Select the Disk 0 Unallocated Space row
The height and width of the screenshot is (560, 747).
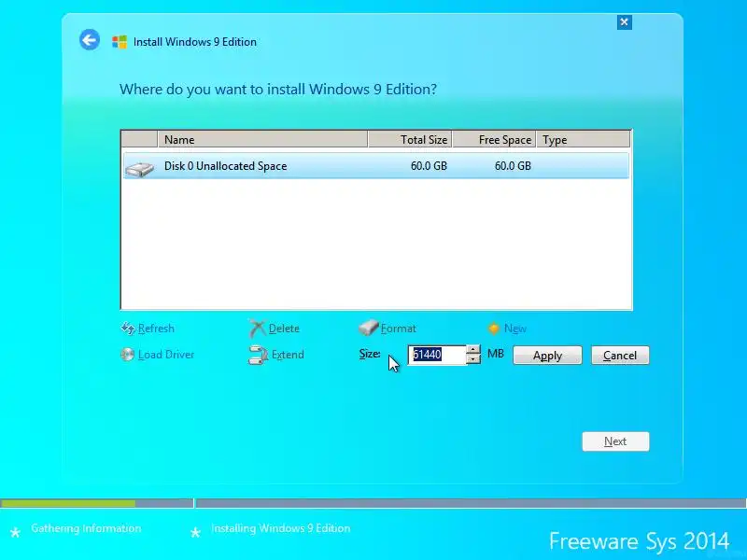pos(376,166)
